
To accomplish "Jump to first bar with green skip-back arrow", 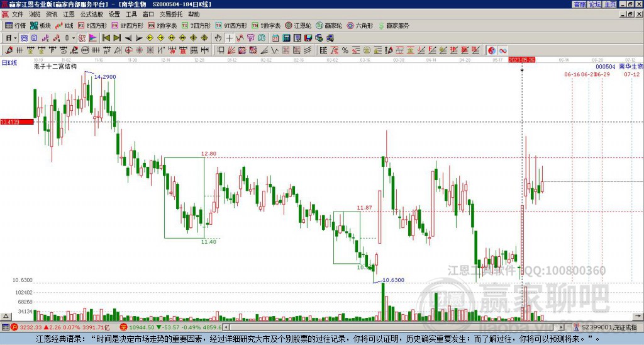I will pos(106,38).
